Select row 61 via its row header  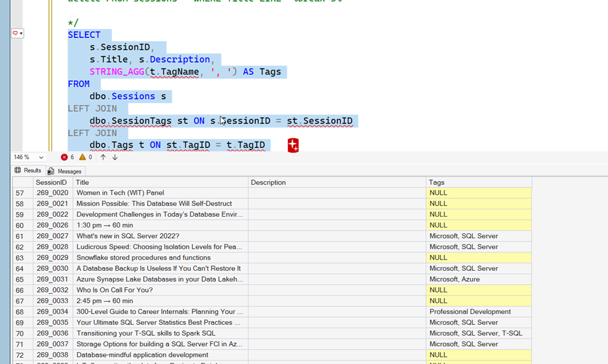(x=21, y=236)
